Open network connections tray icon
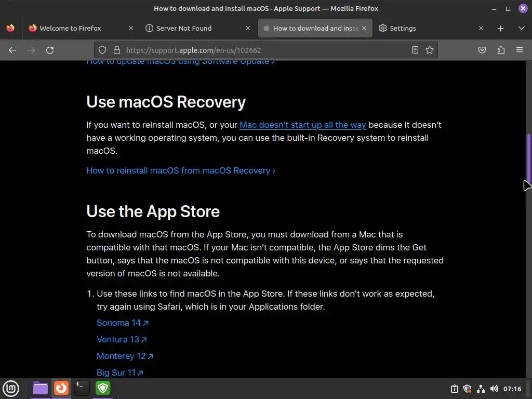The width and height of the screenshot is (532, 399). click(x=481, y=389)
